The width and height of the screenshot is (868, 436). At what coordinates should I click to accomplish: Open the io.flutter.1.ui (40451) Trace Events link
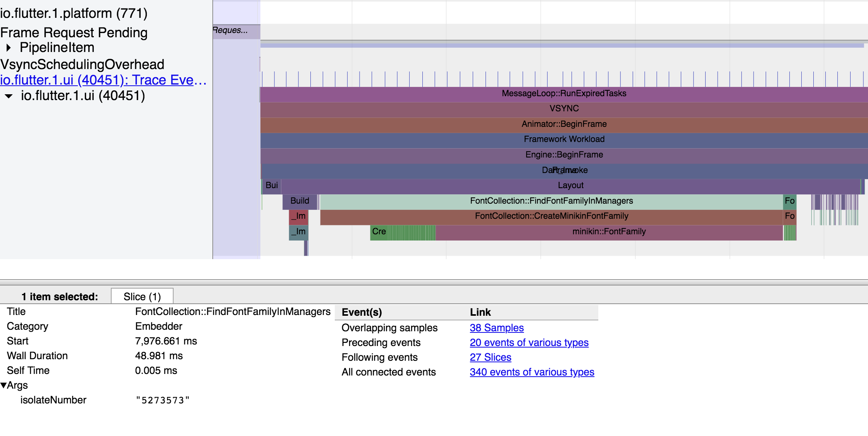tap(103, 80)
